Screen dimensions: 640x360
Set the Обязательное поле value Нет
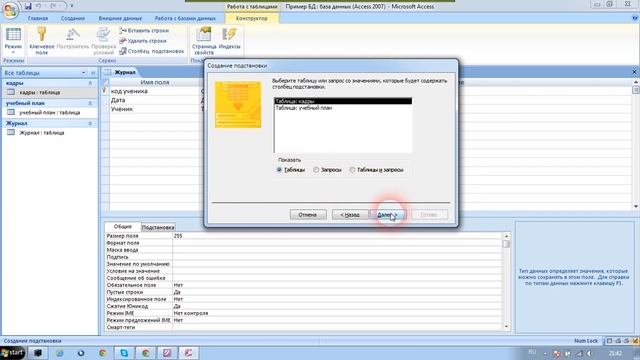(x=337, y=285)
